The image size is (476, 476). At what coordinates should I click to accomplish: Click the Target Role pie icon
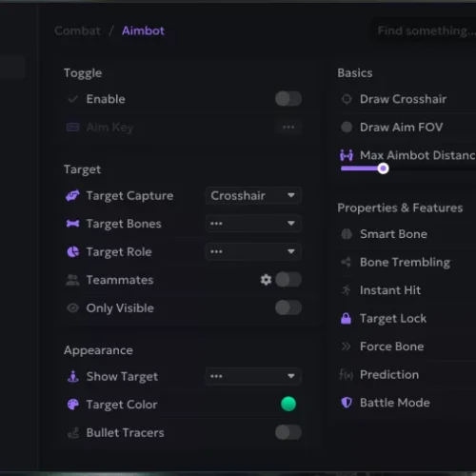pyautogui.click(x=73, y=252)
